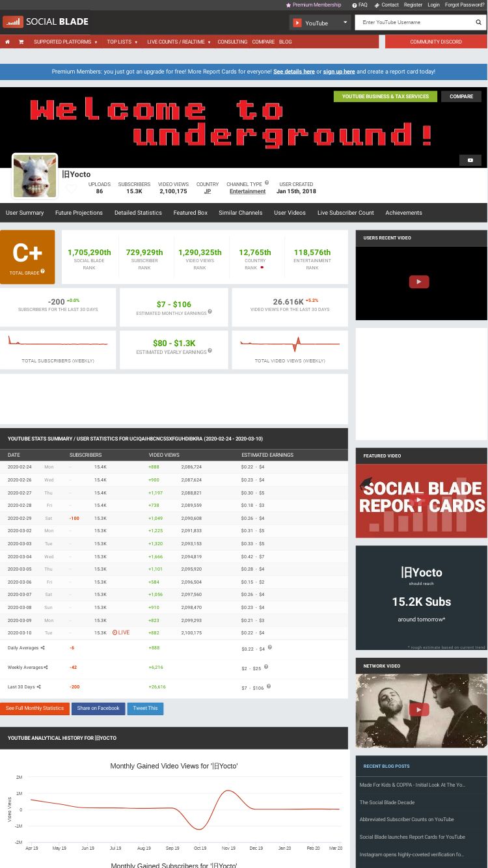The height and width of the screenshot is (868, 488).
Task: Switch to the Detailed Statistics tab
Action: coord(138,213)
